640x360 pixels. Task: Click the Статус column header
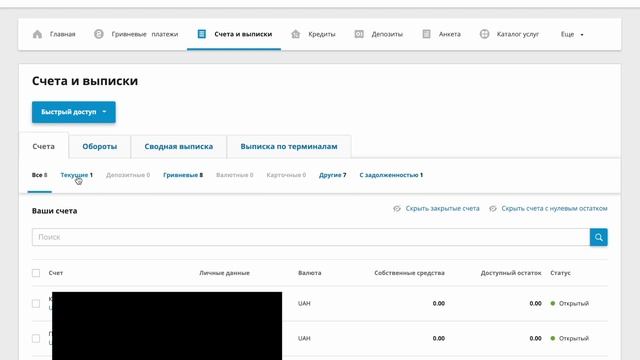point(560,273)
